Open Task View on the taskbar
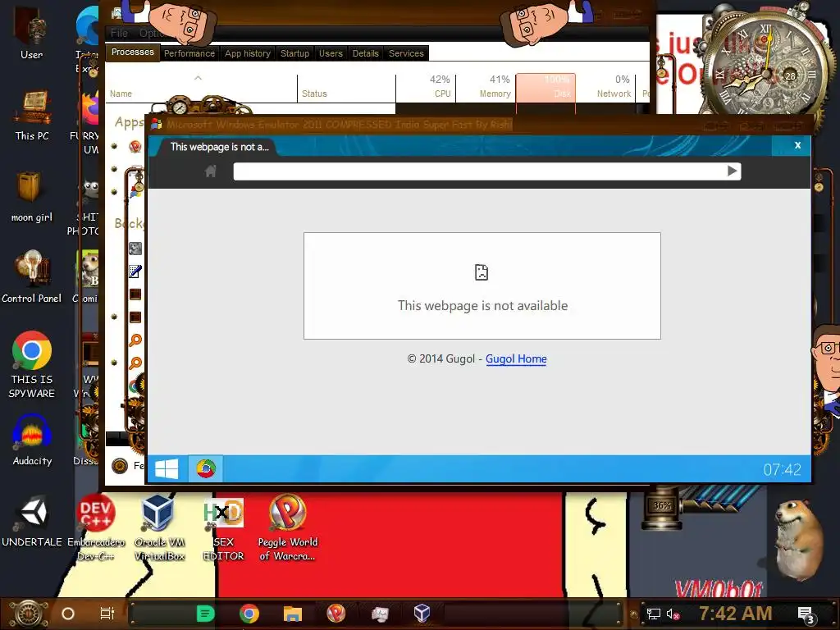 pyautogui.click(x=107, y=614)
